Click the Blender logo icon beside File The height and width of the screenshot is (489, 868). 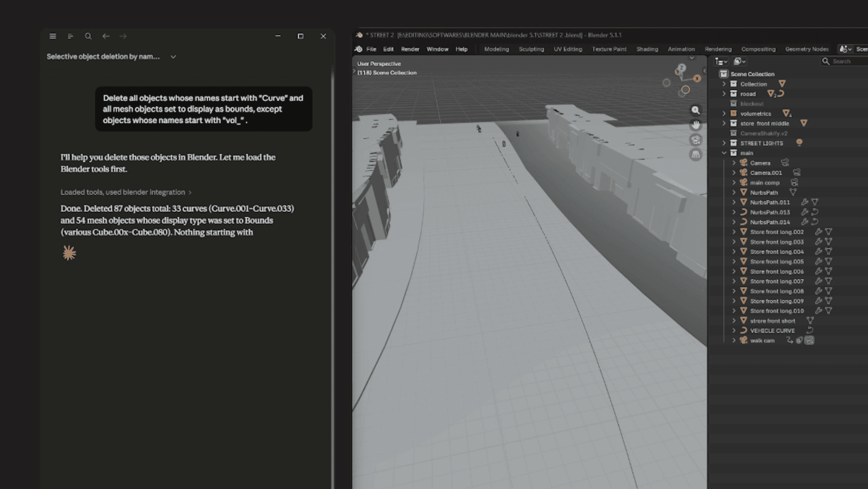click(x=359, y=49)
